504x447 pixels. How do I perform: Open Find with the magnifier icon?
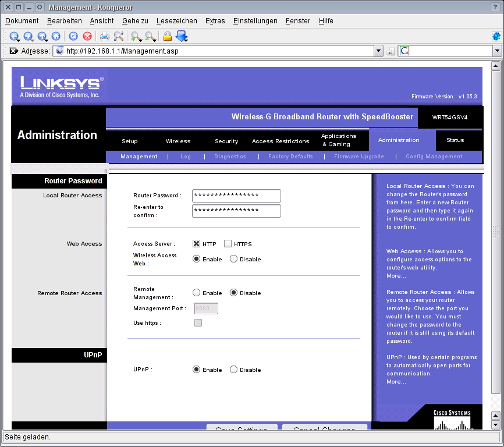119,36
